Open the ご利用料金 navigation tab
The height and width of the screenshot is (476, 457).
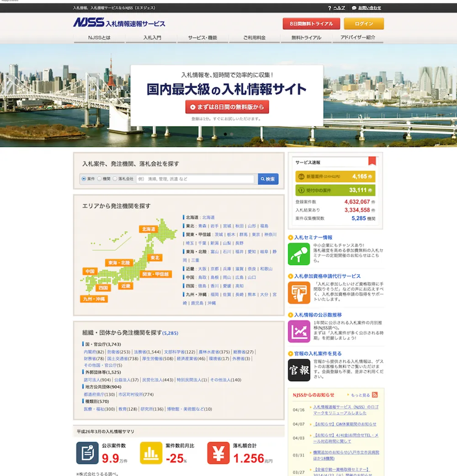coord(254,37)
